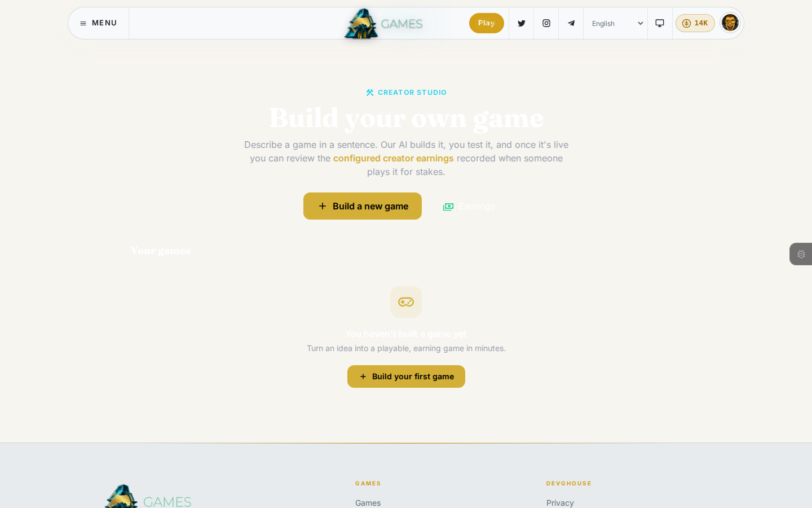
Task: Click the Creator Studio label
Action: pos(406,93)
